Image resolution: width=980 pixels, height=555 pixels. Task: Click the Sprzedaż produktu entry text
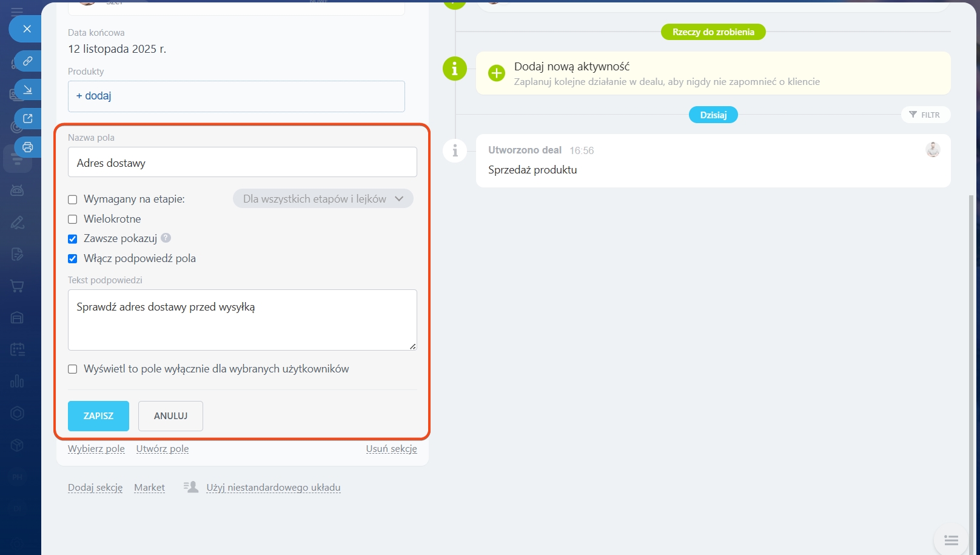[532, 170]
